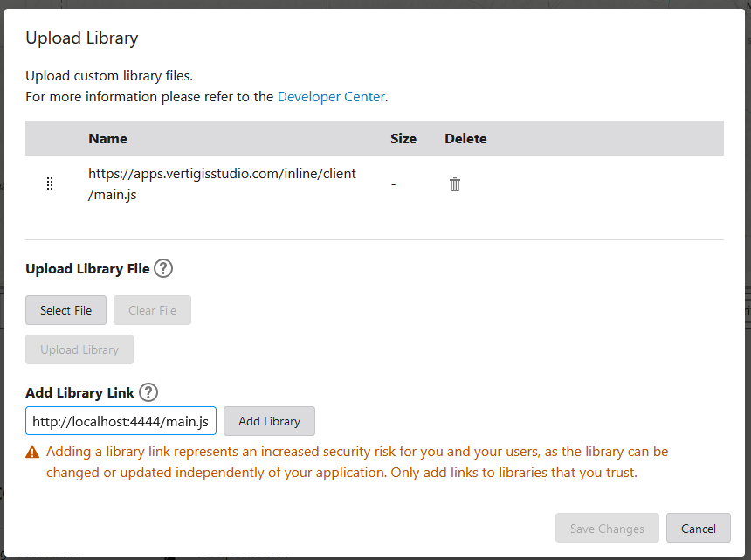The image size is (751, 560).
Task: Select the apps.vertigisstudio.com main.js library entry
Action: tap(222, 184)
